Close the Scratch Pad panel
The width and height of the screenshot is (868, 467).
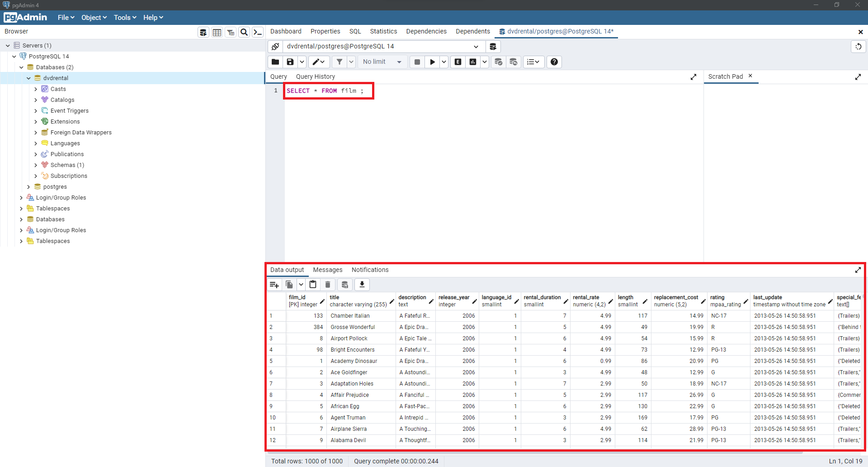coord(750,76)
